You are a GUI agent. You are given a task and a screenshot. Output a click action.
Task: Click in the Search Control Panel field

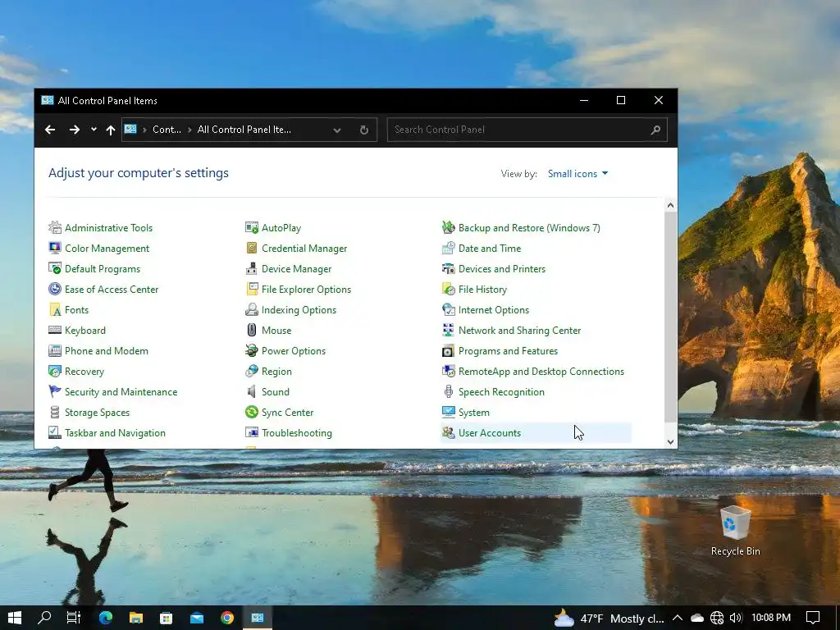[x=527, y=130]
